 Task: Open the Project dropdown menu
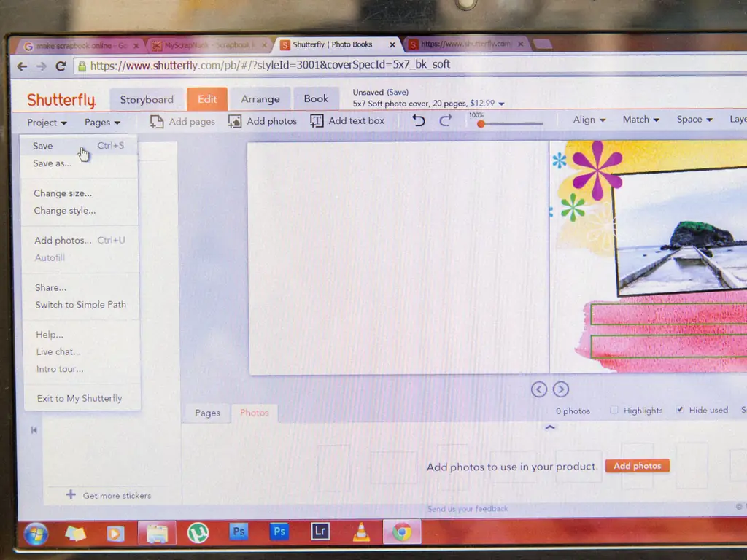coord(47,122)
